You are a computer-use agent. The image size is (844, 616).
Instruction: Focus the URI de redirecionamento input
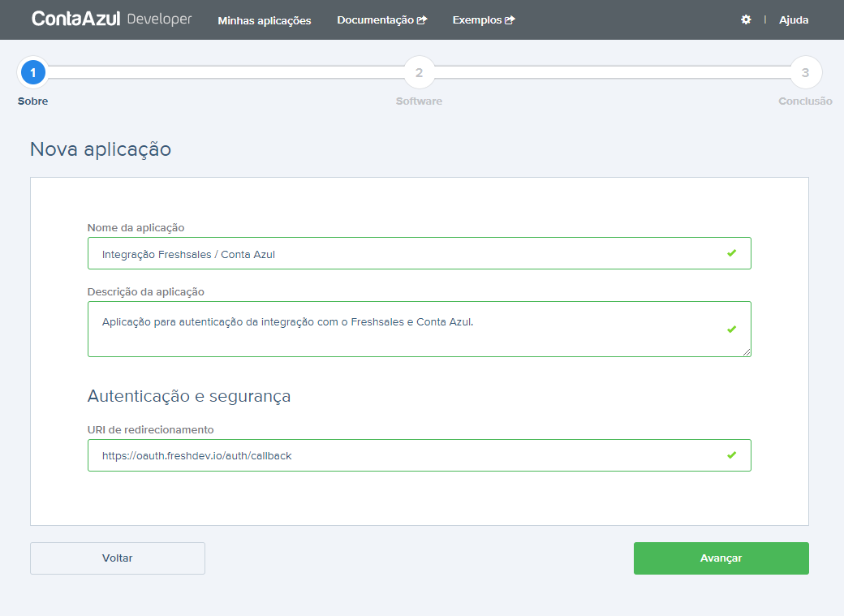pyautogui.click(x=420, y=455)
